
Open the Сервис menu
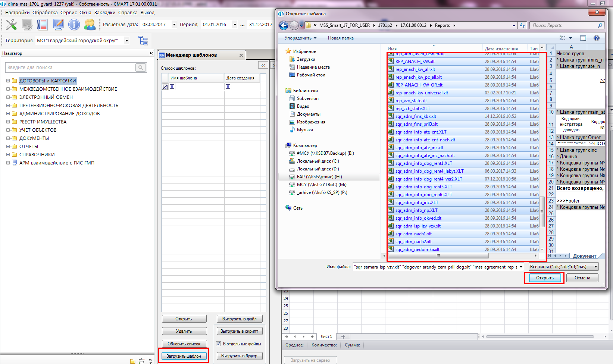68,12
